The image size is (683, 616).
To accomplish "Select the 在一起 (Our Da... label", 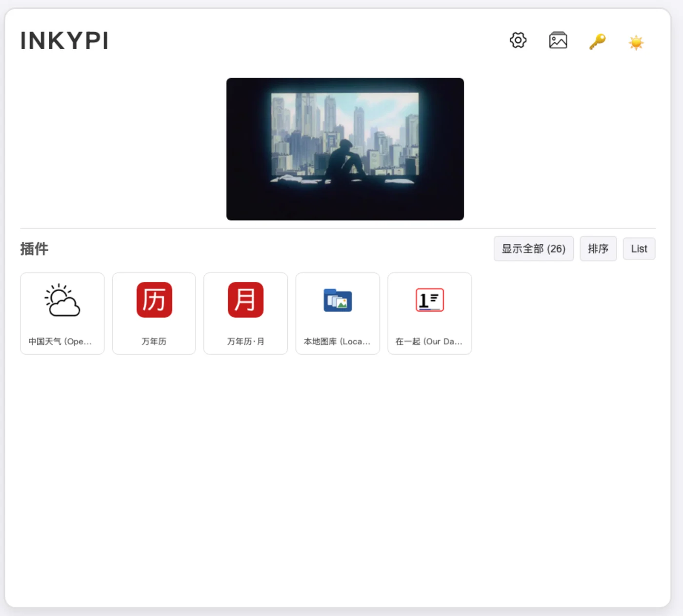I will 429,341.
